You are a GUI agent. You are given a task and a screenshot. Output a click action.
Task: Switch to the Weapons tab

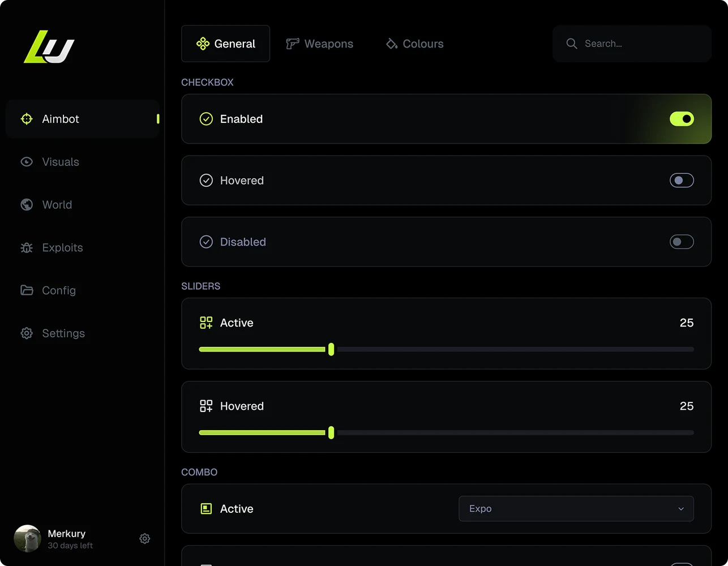[x=320, y=44]
